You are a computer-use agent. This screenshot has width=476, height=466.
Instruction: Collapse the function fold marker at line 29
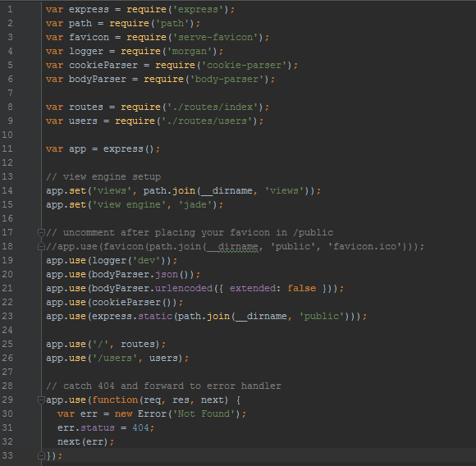pyautogui.click(x=41, y=400)
